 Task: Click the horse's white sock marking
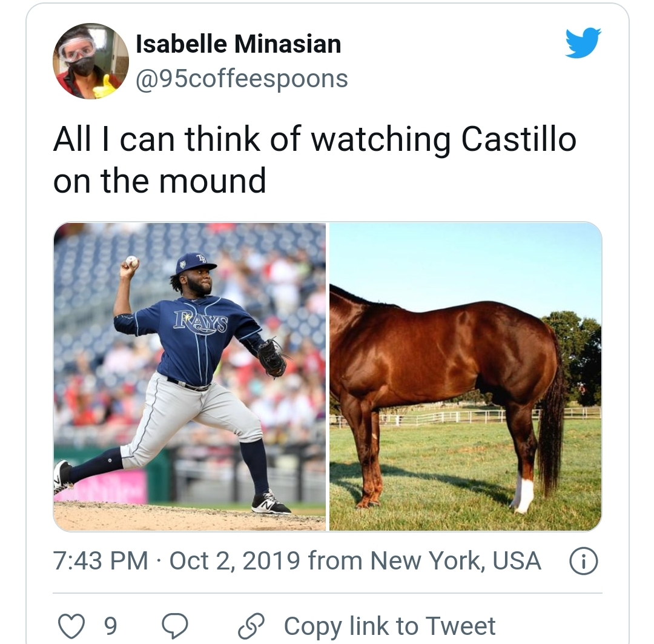pyautogui.click(x=523, y=494)
